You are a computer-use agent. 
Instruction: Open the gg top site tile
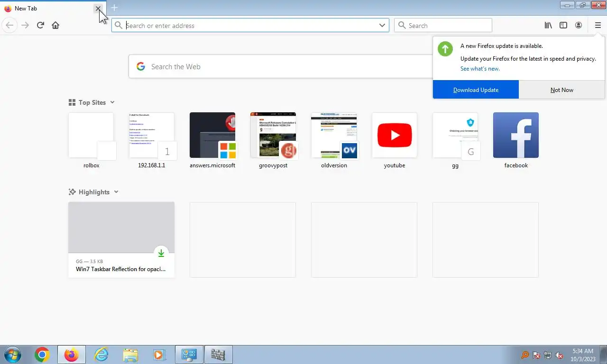pos(455,141)
